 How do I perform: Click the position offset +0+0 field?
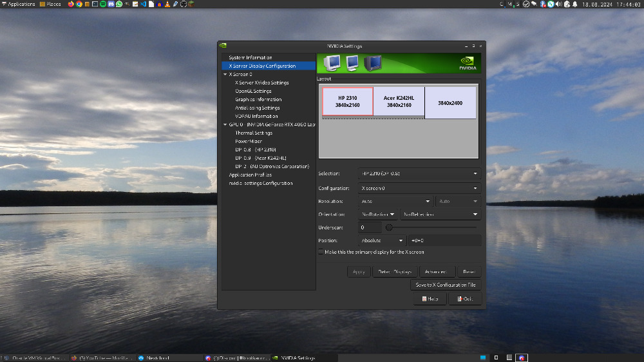click(x=444, y=240)
